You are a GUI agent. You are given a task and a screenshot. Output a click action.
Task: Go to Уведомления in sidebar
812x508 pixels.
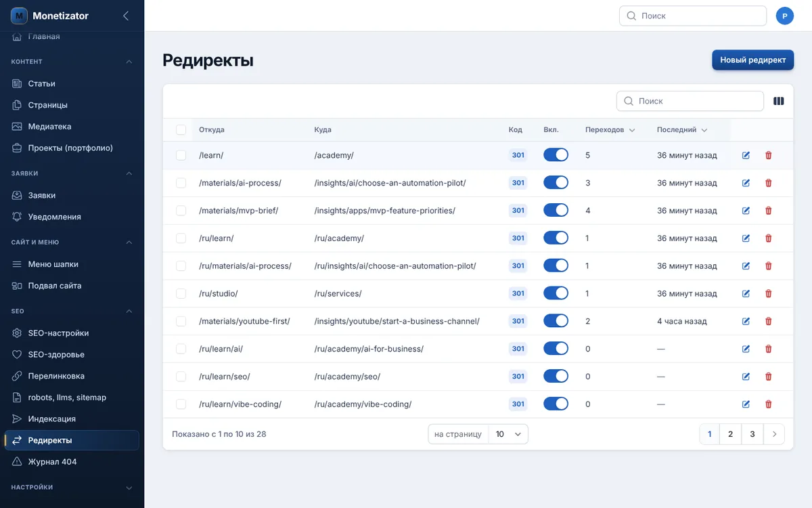coord(72,217)
